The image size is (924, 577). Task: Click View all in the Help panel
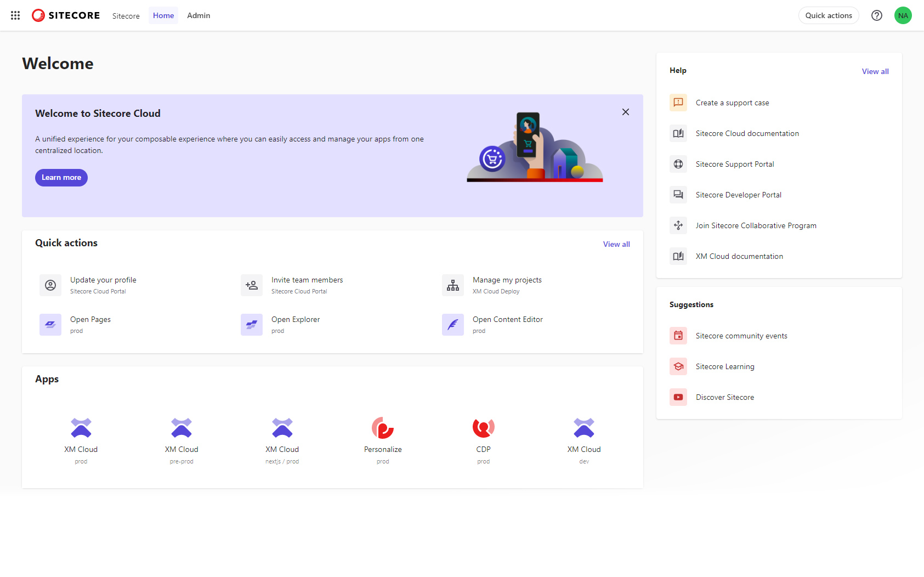pos(875,71)
